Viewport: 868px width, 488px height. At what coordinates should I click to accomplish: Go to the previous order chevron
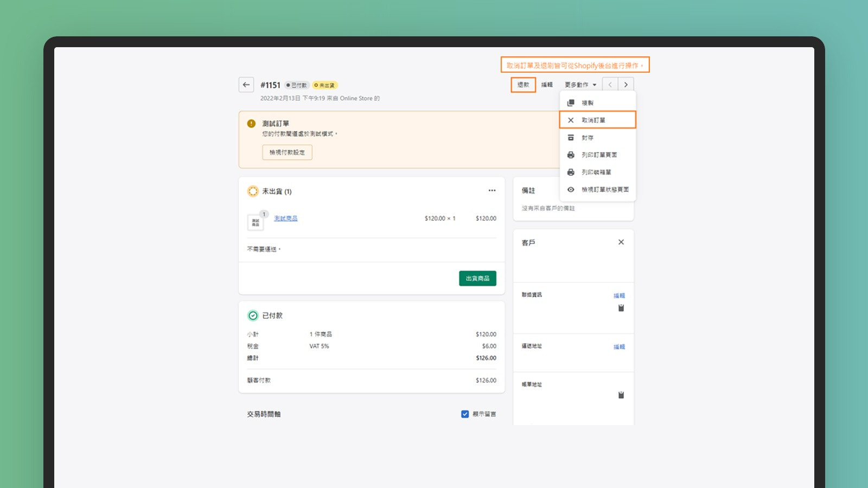click(x=610, y=85)
